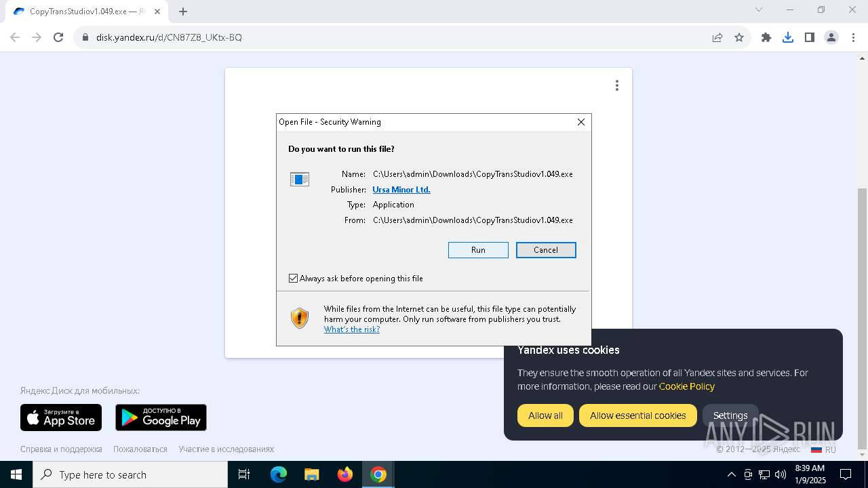868x488 pixels.
Task: Click Allow essential cookies
Action: (638, 415)
